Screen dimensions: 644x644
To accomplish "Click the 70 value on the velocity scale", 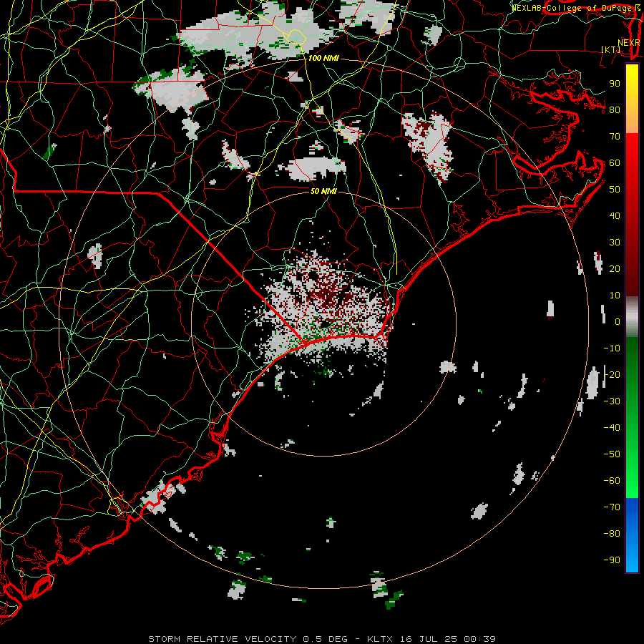I will tap(615, 137).
